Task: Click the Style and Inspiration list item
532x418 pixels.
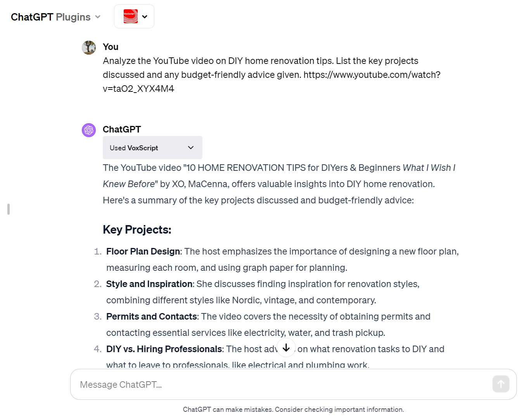Action: coord(149,284)
